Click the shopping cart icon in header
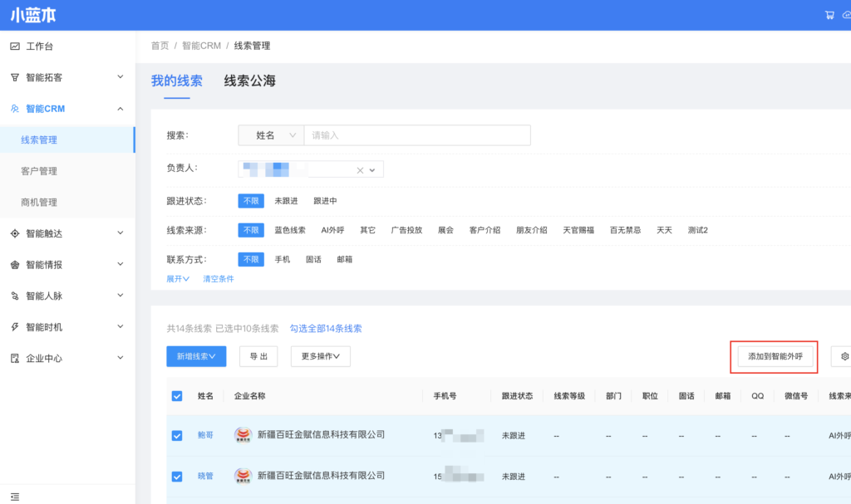851x504 pixels. click(829, 15)
